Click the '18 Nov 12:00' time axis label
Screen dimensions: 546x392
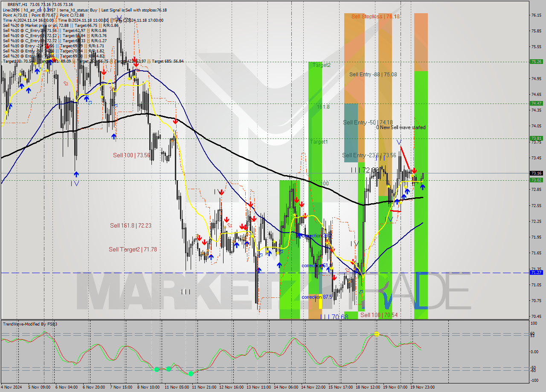(x=368, y=387)
